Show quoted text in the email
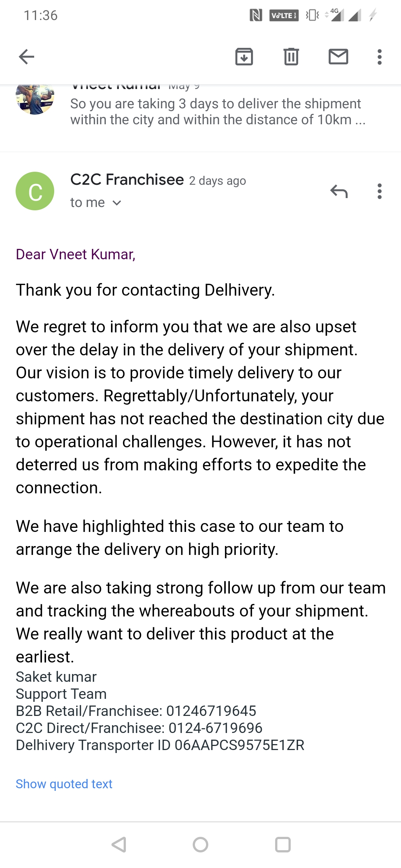Viewport: 401px width, 868px height. click(x=64, y=784)
